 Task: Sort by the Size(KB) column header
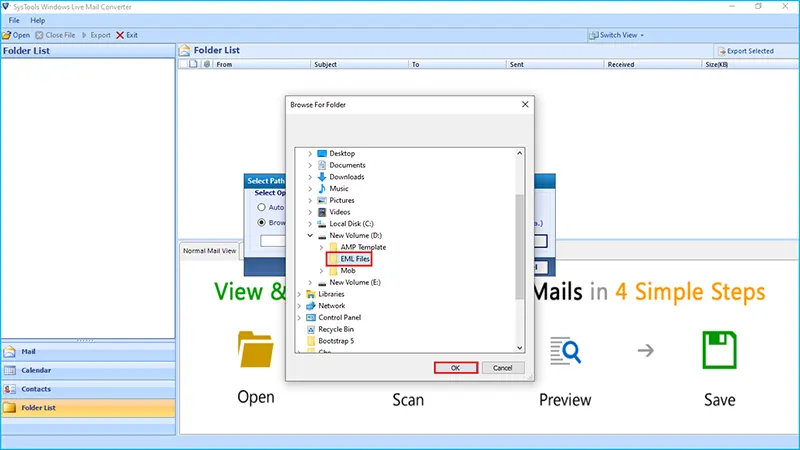[x=750, y=64]
